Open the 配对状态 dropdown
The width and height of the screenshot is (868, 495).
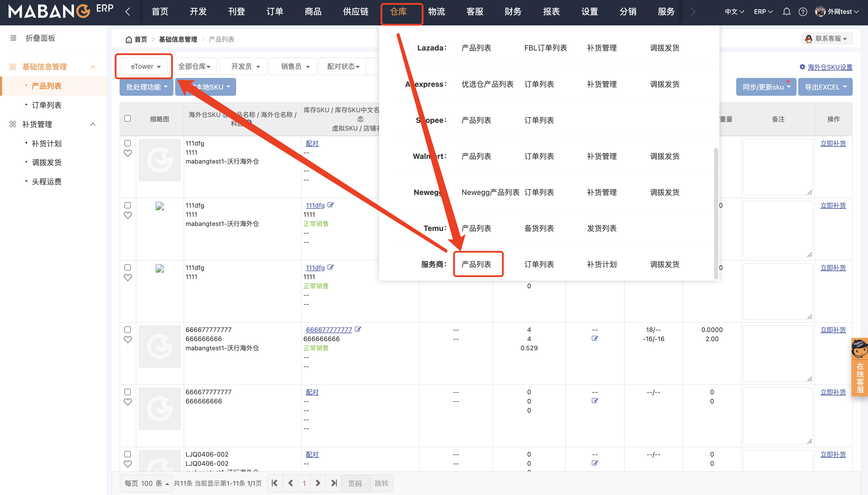pos(343,66)
